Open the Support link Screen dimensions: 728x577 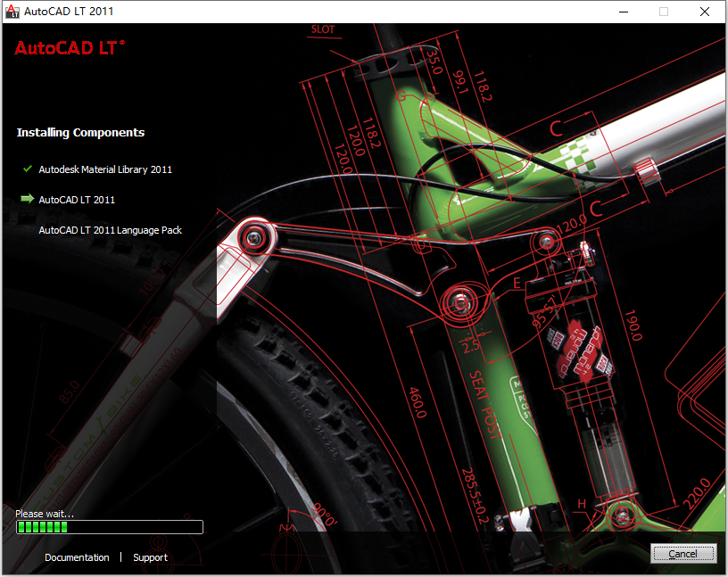point(150,557)
